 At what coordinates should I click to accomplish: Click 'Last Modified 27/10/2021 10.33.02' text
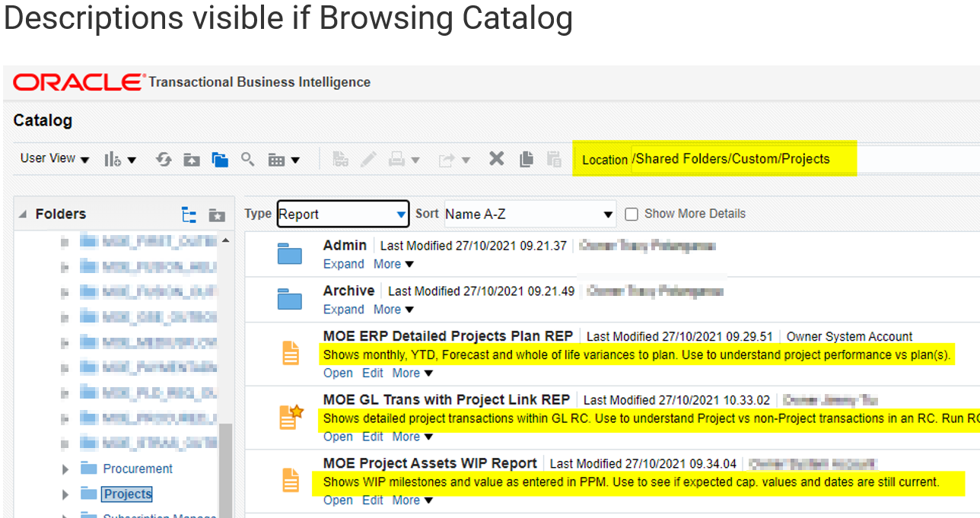676,399
